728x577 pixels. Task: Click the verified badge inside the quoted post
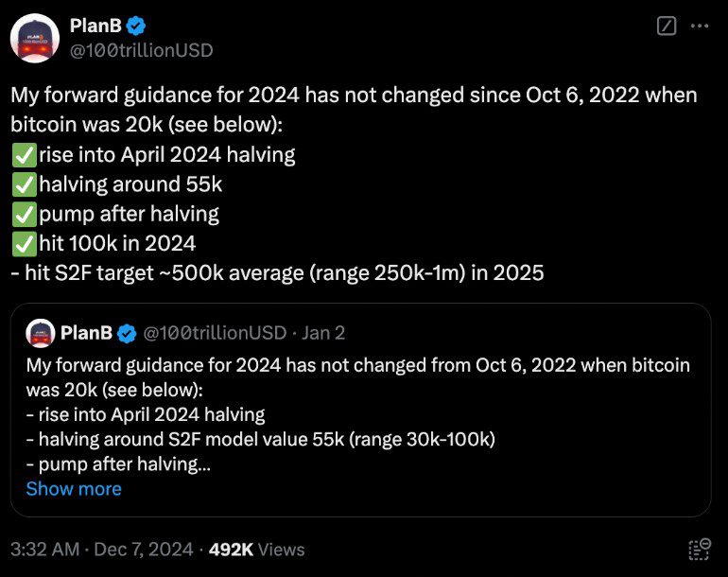point(128,332)
